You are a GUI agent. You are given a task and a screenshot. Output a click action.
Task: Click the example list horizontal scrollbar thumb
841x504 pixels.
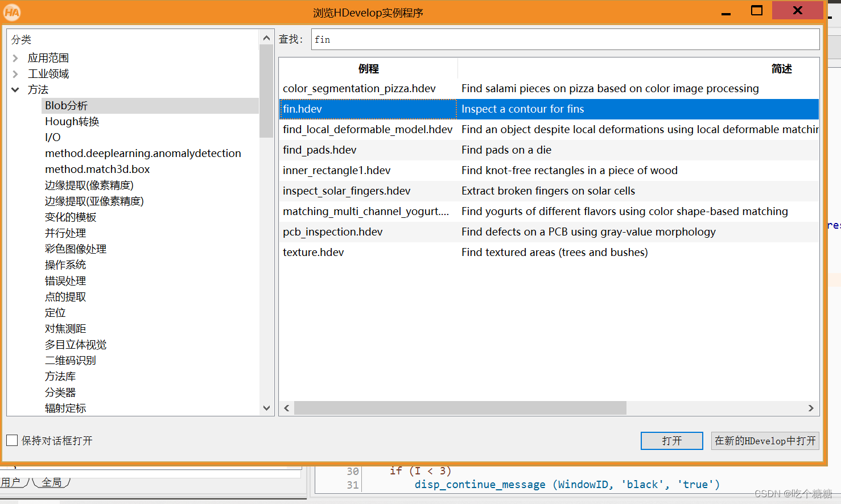tap(460, 408)
